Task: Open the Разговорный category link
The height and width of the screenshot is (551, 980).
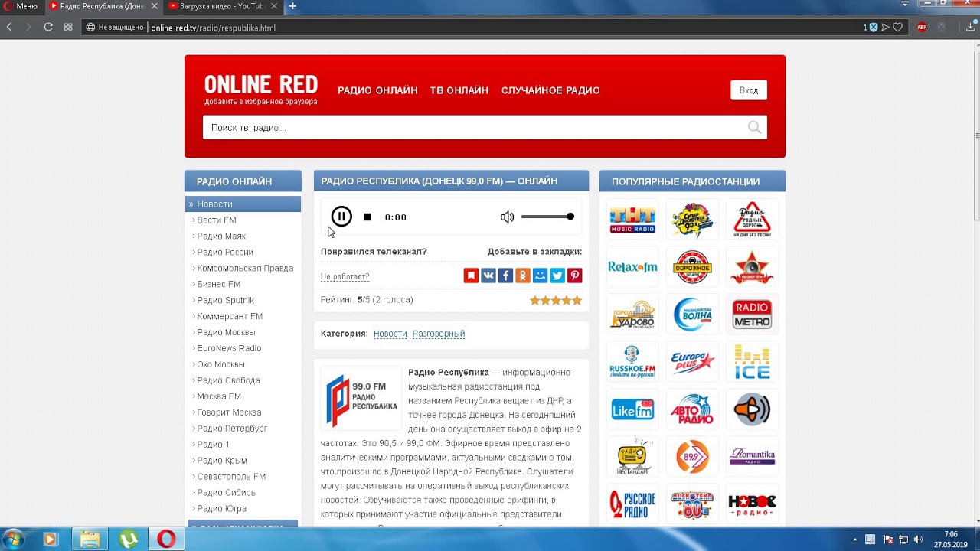Action: 439,334
